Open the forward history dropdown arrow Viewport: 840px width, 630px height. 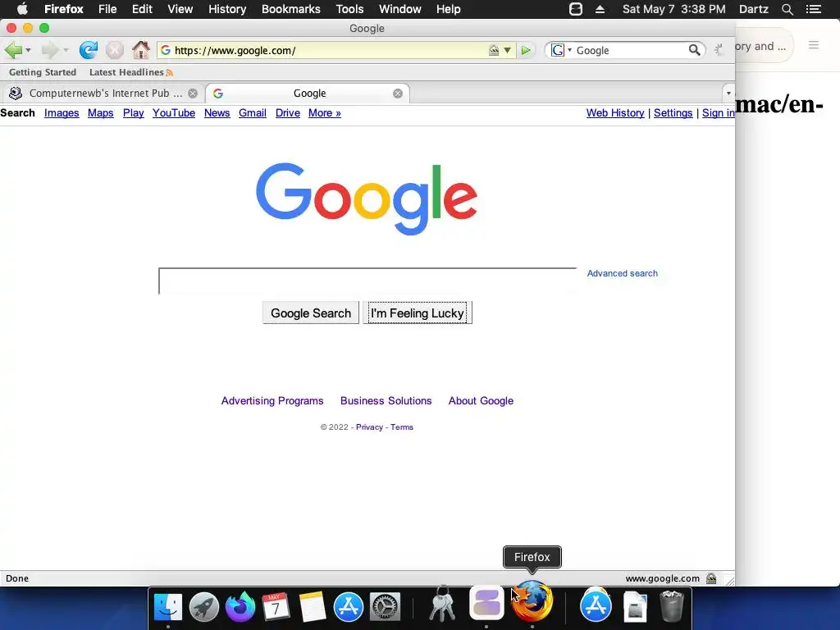tap(66, 50)
